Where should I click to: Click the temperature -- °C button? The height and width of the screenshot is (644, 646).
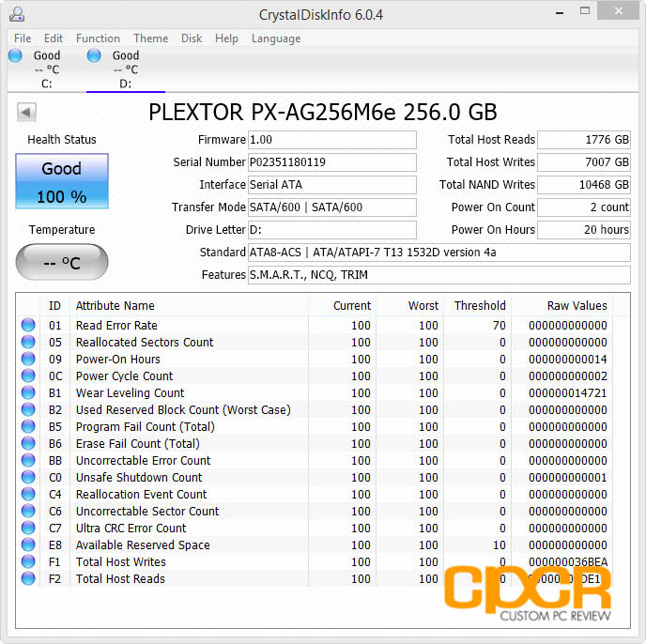tap(62, 262)
